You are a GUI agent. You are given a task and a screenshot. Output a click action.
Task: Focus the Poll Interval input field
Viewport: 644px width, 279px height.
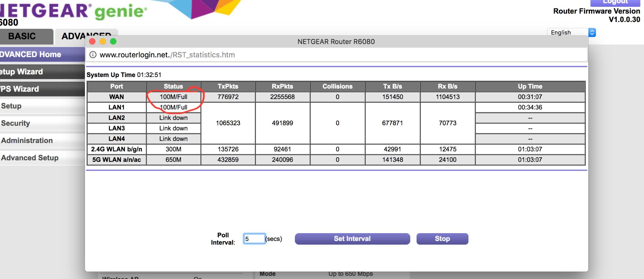[254, 239]
